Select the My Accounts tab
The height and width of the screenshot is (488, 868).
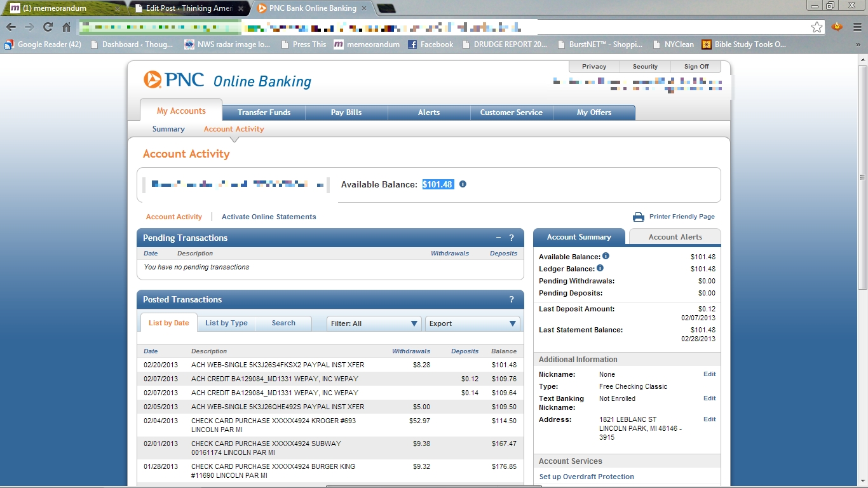tap(181, 111)
